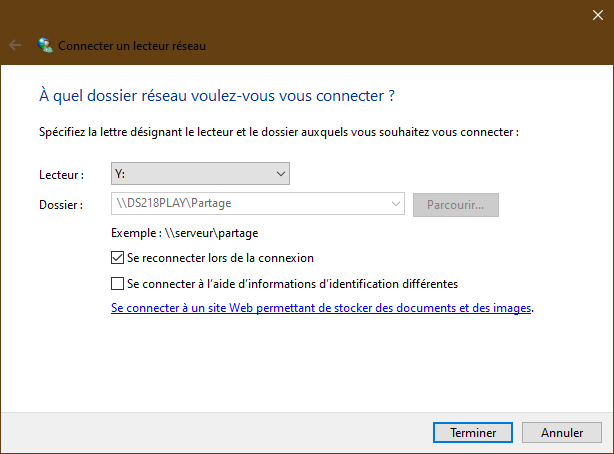The width and height of the screenshot is (614, 454).
Task: Click the heading 'À quel dossier réseau' text
Action: 216,96
